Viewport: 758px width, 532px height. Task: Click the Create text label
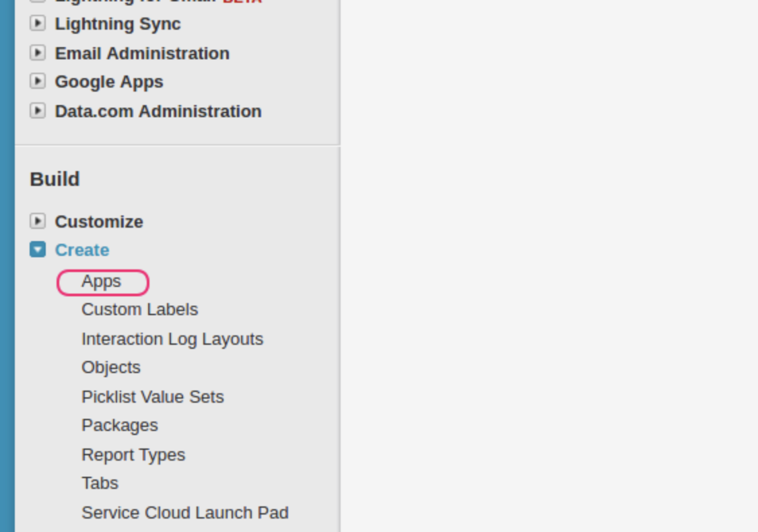tap(82, 250)
